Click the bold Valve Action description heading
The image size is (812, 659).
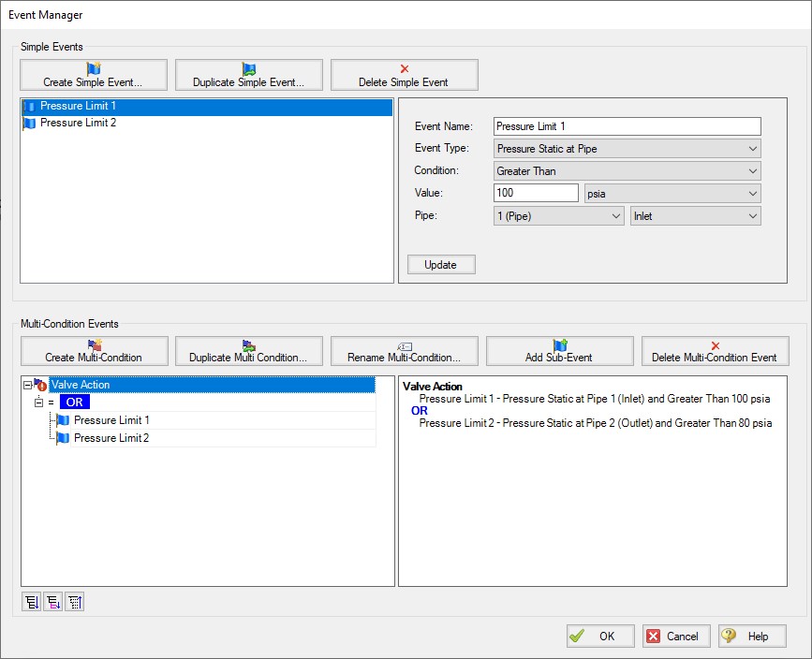[433, 387]
